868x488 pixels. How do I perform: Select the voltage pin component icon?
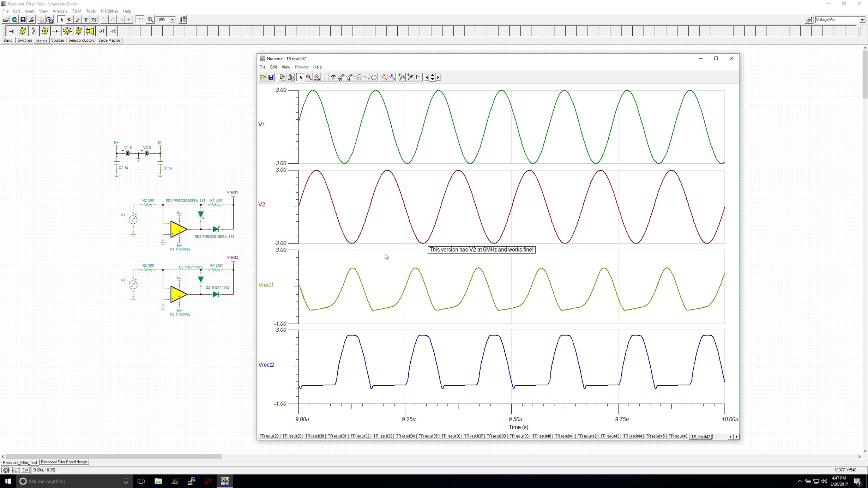(11, 31)
